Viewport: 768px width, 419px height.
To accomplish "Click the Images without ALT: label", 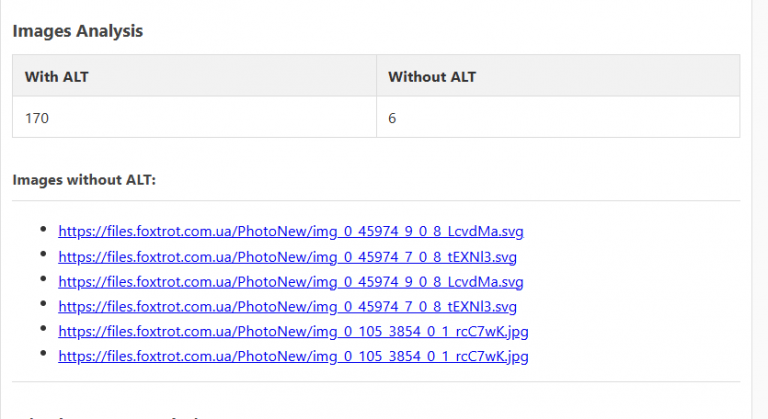I will [x=84, y=180].
